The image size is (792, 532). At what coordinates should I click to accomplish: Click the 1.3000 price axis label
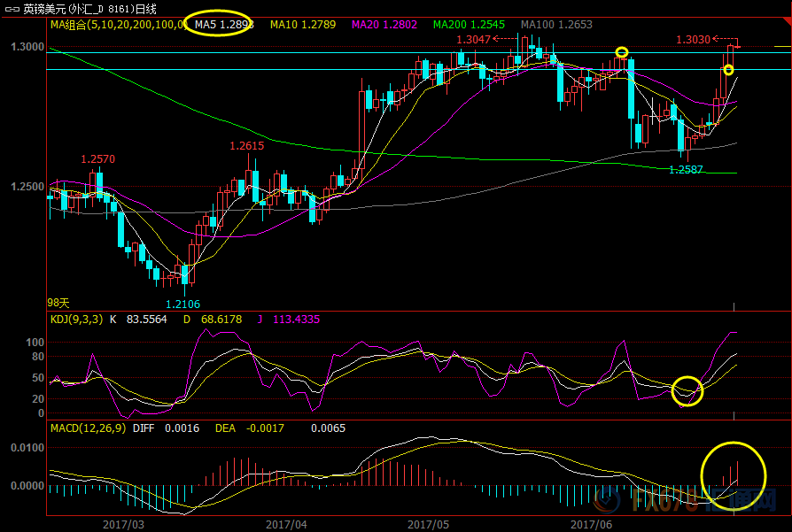[x=27, y=46]
